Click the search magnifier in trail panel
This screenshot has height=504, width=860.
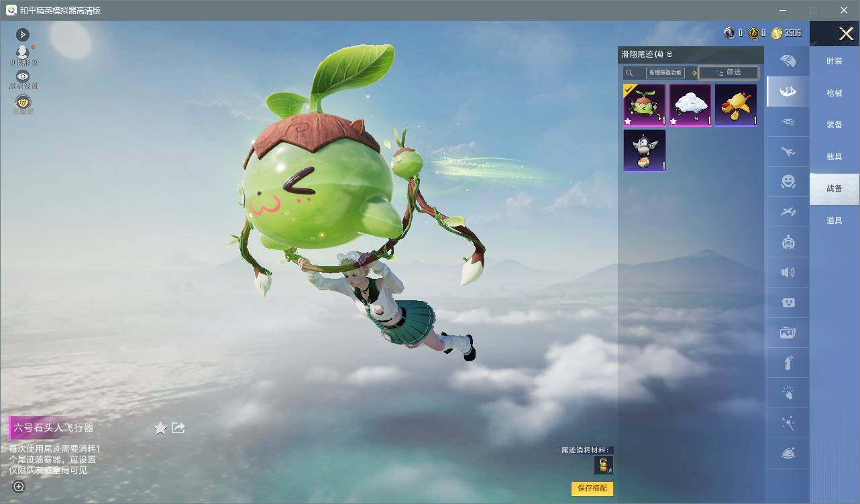[x=629, y=72]
